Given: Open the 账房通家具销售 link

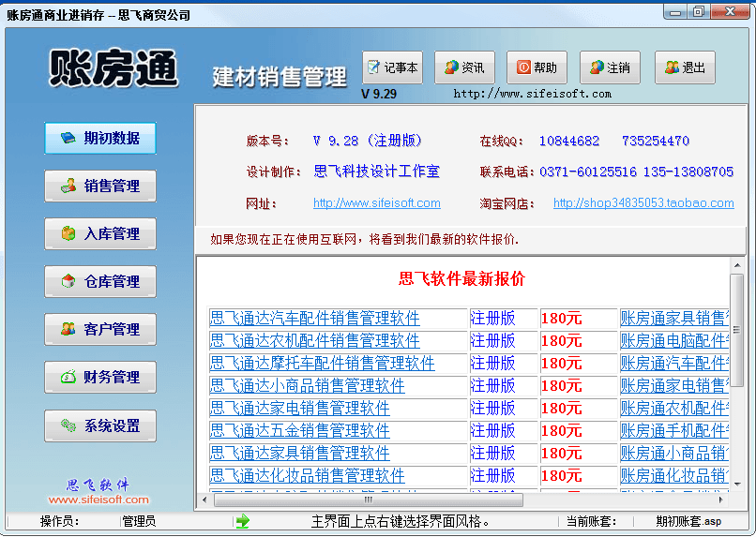Looking at the screenshot, I should [674, 319].
